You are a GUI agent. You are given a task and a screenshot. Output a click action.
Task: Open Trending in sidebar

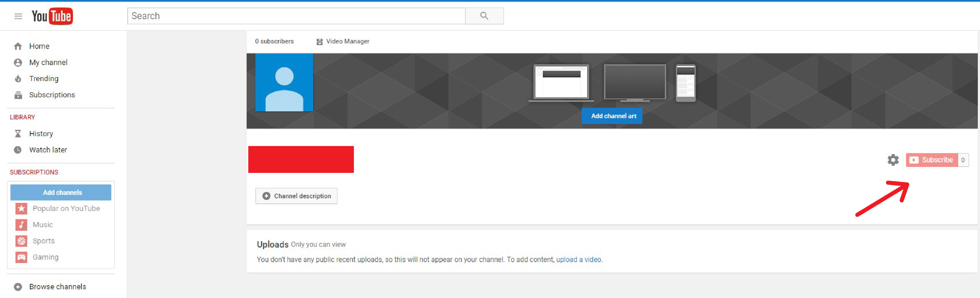click(44, 79)
